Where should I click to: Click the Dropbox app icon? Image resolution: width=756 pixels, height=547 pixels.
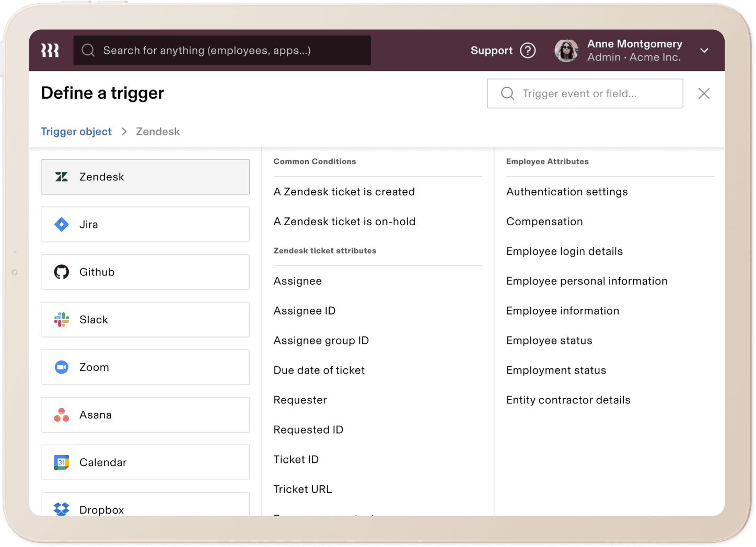click(x=61, y=509)
